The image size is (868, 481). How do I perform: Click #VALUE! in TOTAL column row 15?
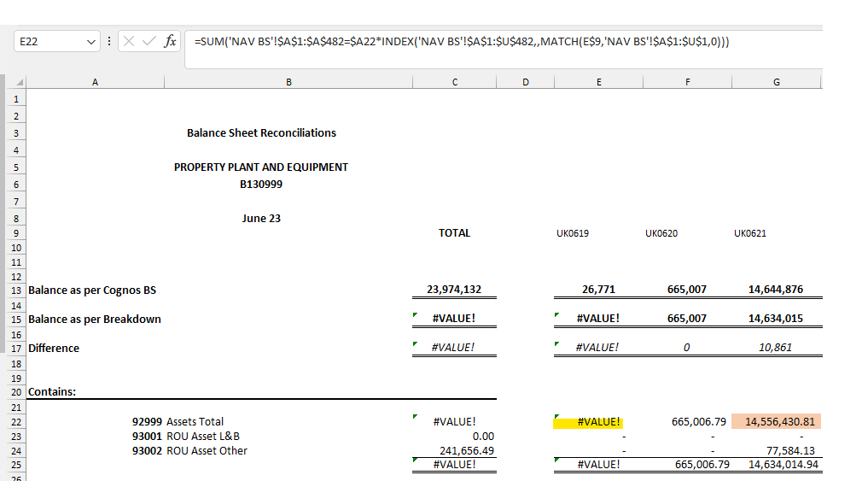tap(454, 319)
